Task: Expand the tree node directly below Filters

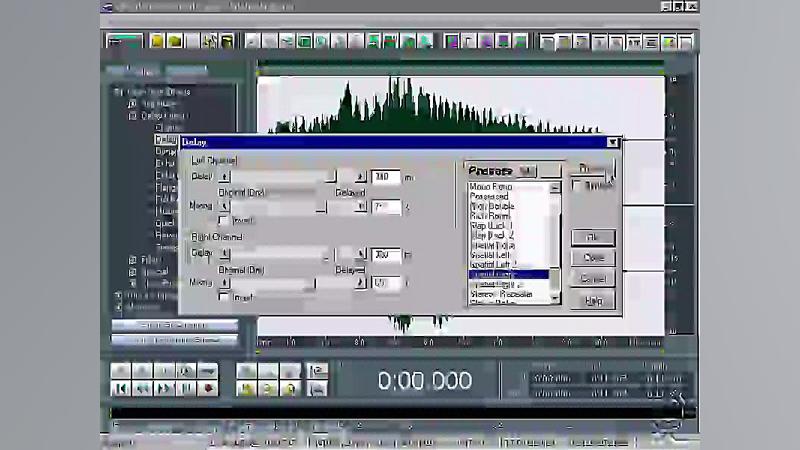Action: point(133,271)
